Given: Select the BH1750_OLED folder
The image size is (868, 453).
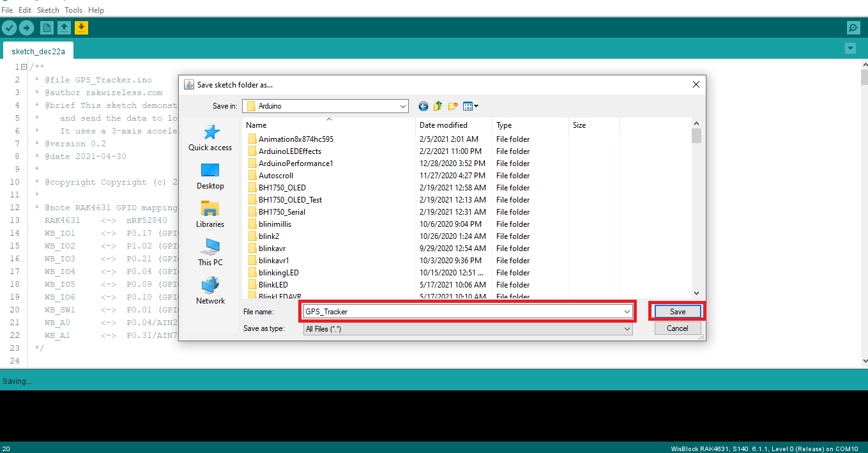Looking at the screenshot, I should click(x=282, y=188).
